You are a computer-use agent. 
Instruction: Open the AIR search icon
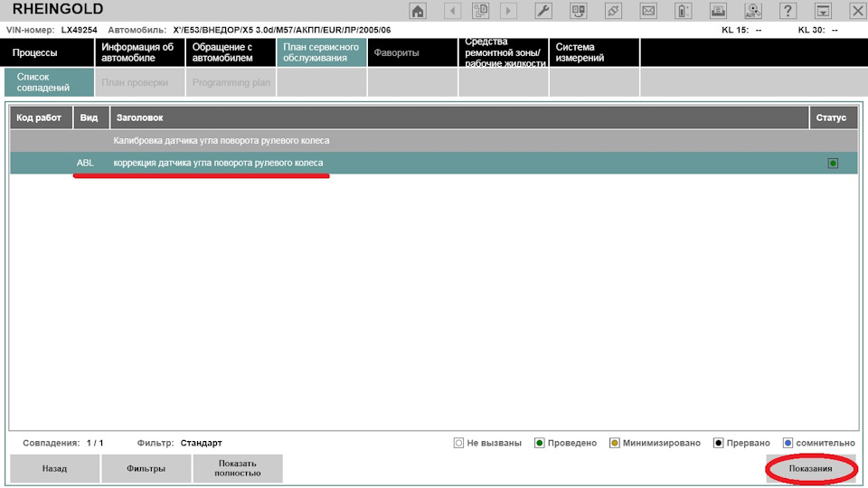[x=753, y=11]
